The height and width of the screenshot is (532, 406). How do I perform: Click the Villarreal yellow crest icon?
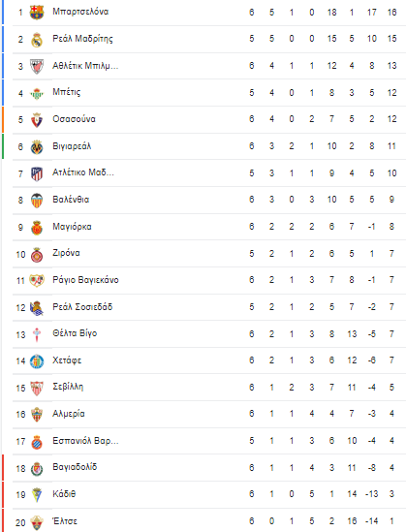[x=37, y=147]
